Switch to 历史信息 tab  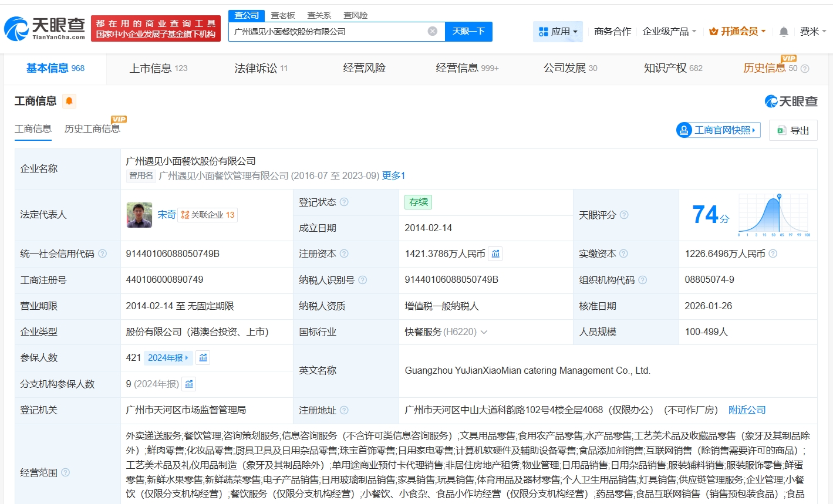click(x=764, y=68)
